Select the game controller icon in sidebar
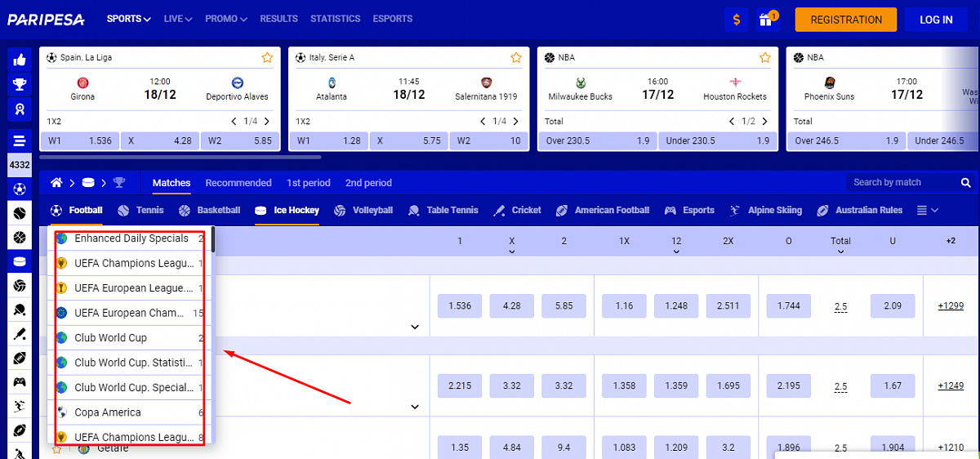This screenshot has height=459, width=980. [x=20, y=381]
